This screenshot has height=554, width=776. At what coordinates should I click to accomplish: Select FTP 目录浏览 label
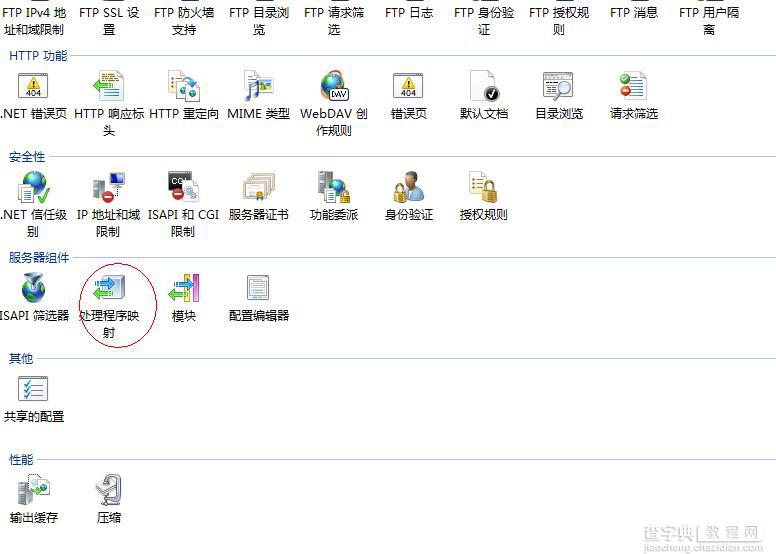(x=259, y=21)
